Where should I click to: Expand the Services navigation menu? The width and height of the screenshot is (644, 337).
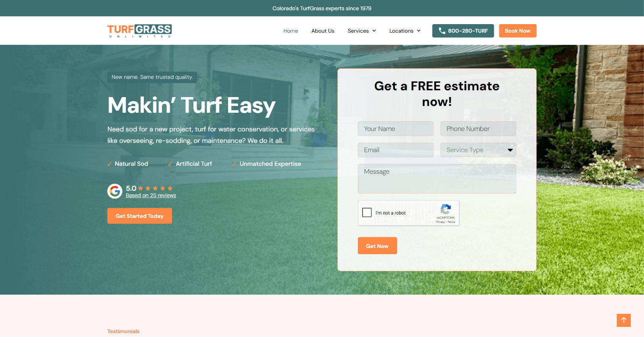tap(361, 31)
